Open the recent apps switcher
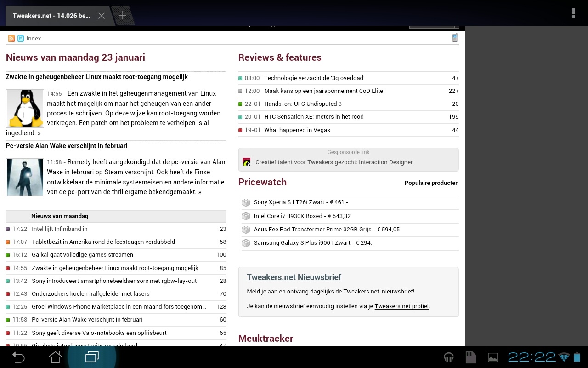 pyautogui.click(x=92, y=357)
